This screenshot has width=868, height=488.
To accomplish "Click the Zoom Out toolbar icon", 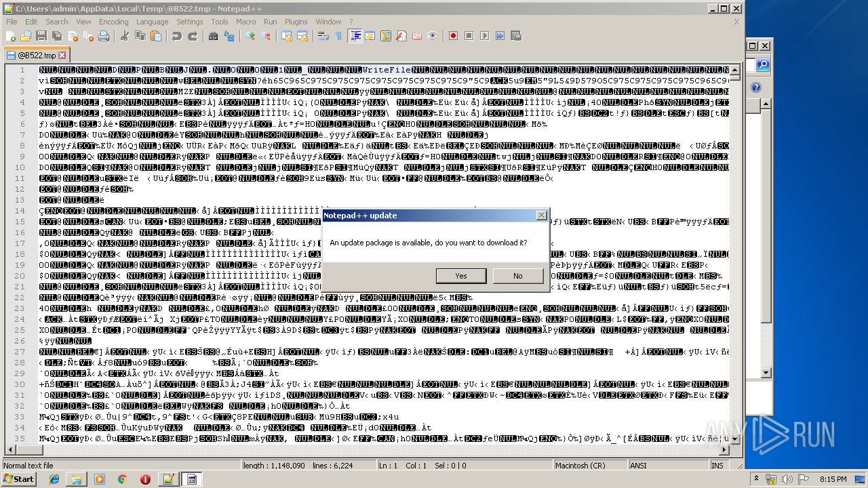I will [266, 36].
